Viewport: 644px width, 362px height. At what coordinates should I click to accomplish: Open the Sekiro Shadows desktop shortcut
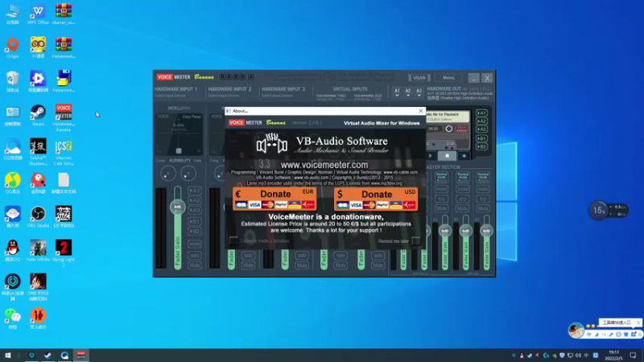38,152
